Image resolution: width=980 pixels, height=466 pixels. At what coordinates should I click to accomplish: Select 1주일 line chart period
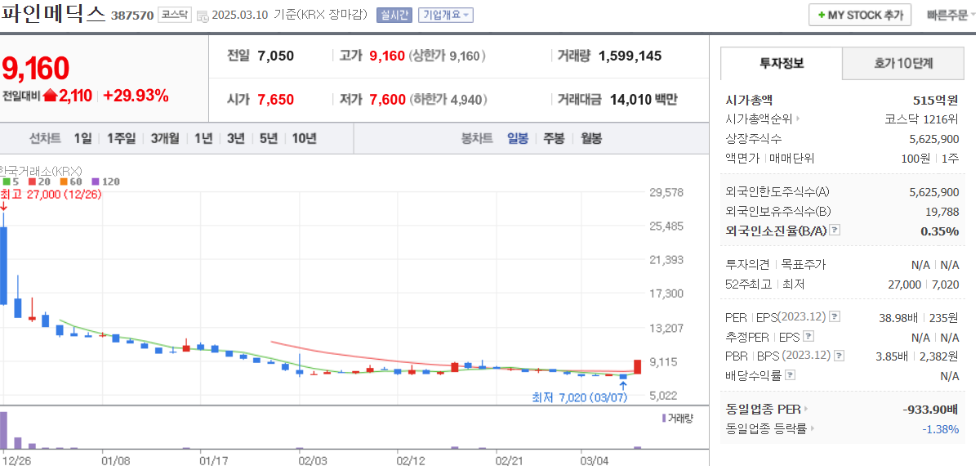pyautogui.click(x=122, y=138)
